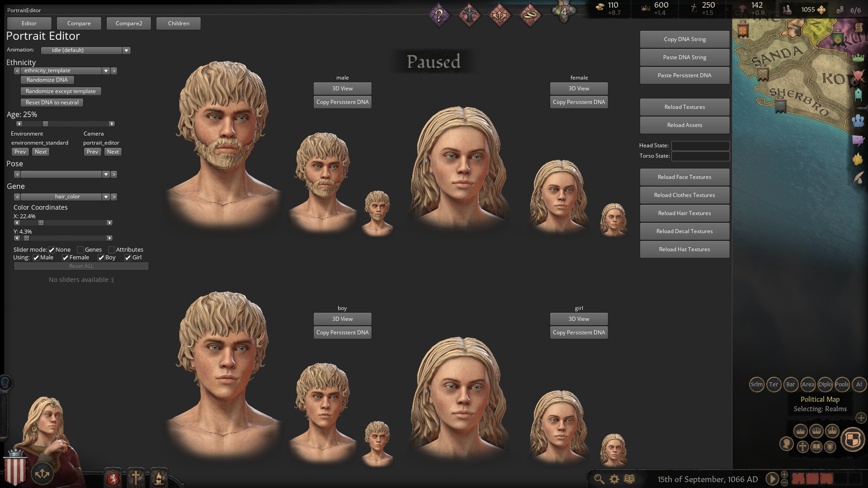Image resolution: width=868 pixels, height=488 pixels.
Task: Click the wedding rings diamond icon
Action: click(530, 15)
